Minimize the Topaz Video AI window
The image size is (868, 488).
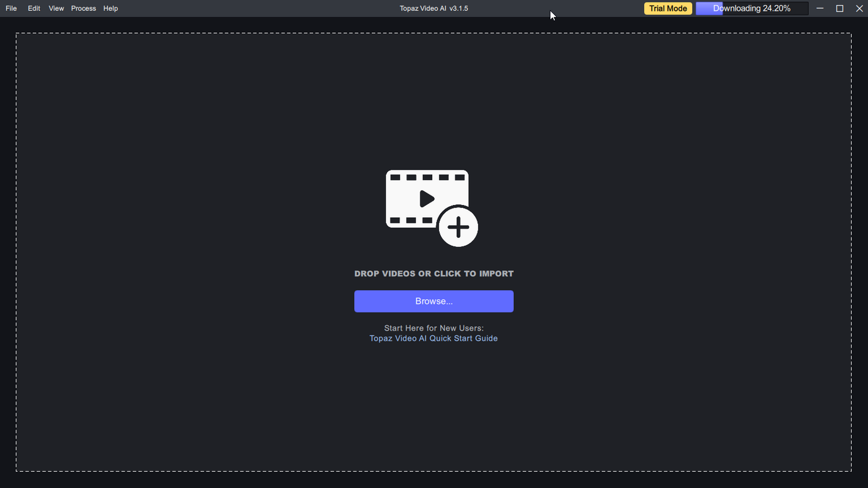[x=820, y=8]
